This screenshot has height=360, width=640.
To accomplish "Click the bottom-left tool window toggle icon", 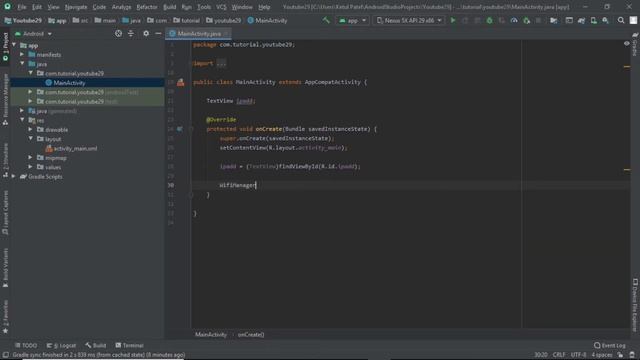I will [5, 355].
